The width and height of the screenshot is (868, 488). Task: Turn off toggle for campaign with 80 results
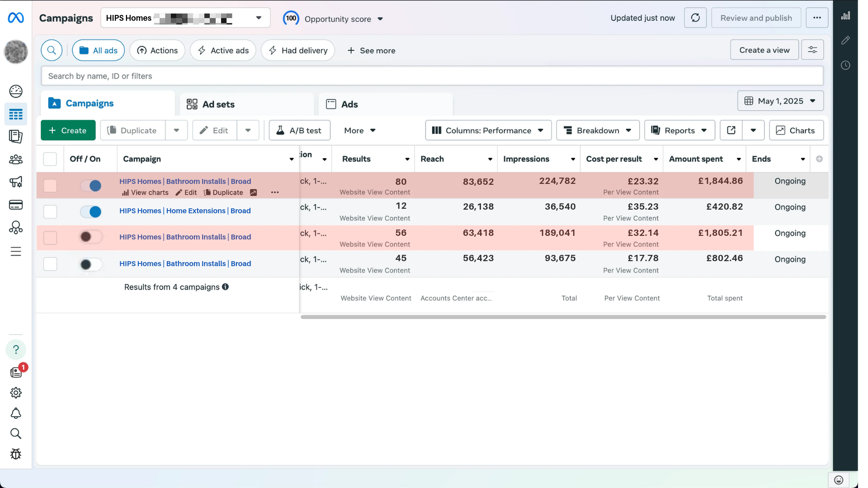click(x=91, y=185)
